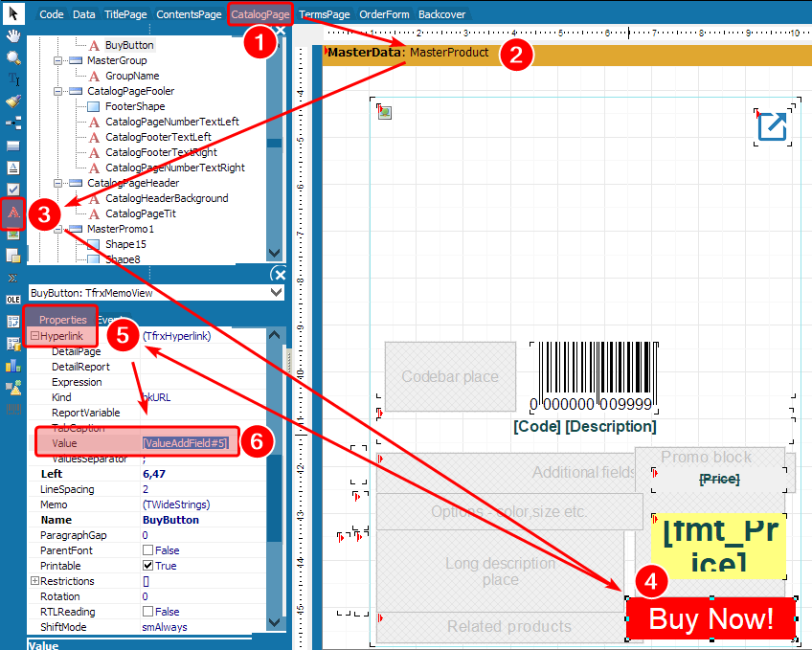This screenshot has width=812, height=650.
Task: Choose the OLE object tool
Action: 13,300
